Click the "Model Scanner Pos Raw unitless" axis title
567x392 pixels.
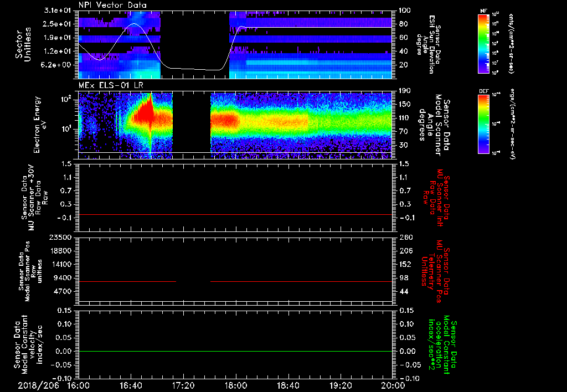pos(31,271)
